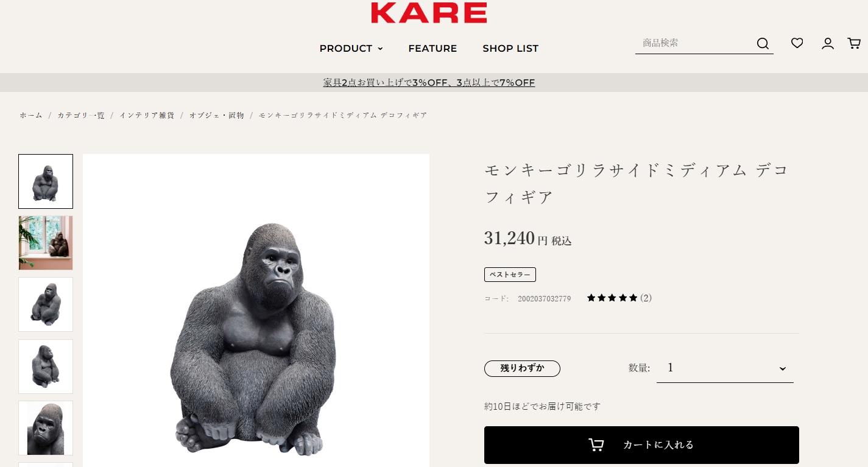Open the FEATURE menu item

click(432, 49)
